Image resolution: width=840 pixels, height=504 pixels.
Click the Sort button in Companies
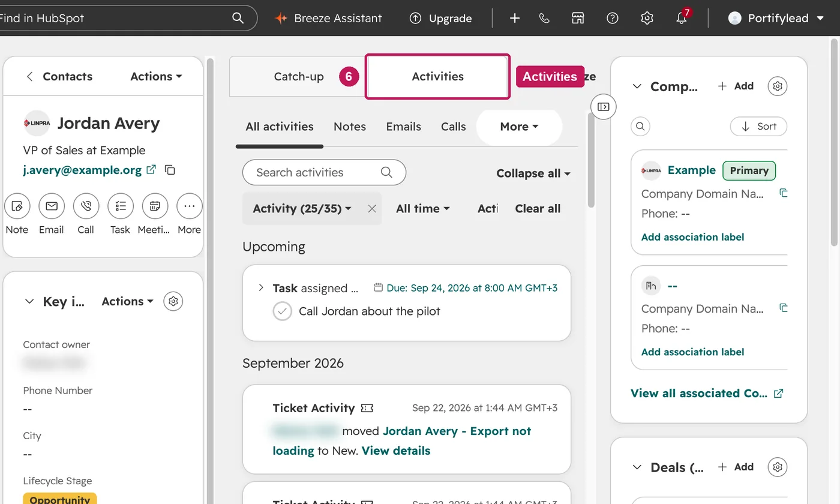tap(758, 127)
